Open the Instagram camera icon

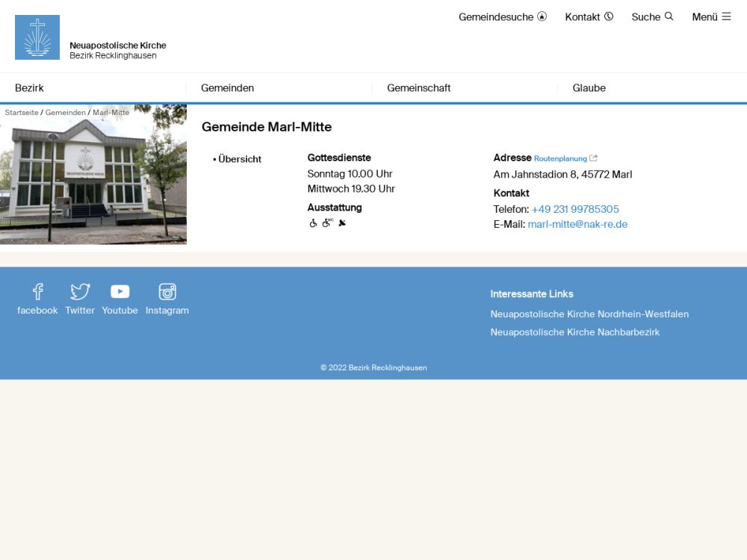(167, 292)
